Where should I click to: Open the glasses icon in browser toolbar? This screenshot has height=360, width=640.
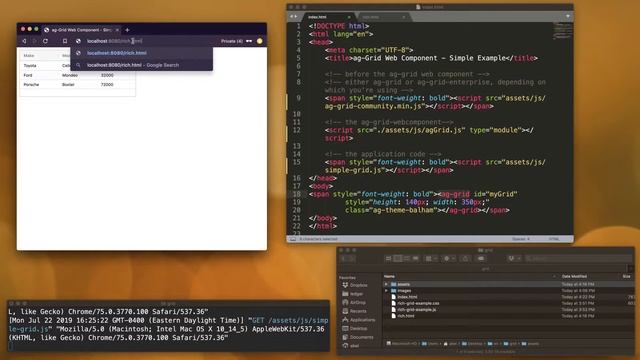click(249, 41)
